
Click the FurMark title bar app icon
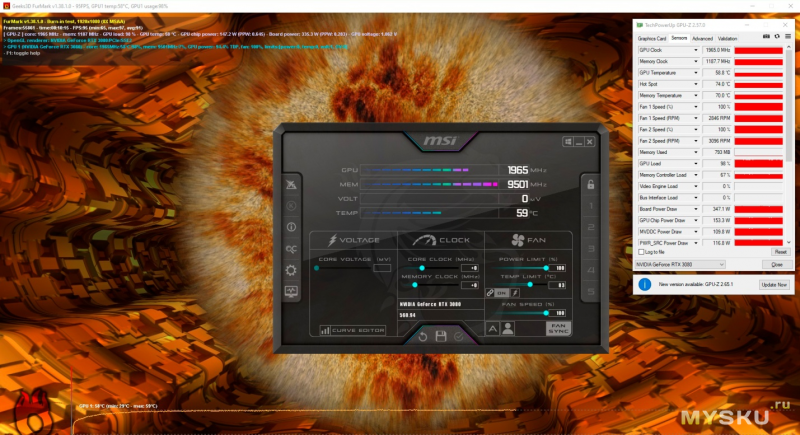tap(6, 6)
